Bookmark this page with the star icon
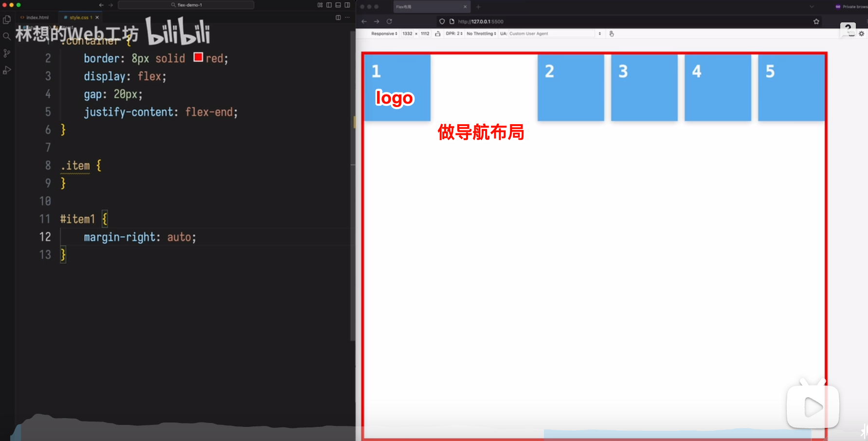The height and width of the screenshot is (441, 868). pos(816,21)
